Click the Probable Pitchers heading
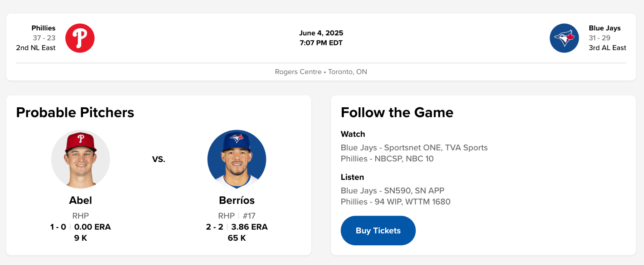644x265 pixels. click(75, 113)
